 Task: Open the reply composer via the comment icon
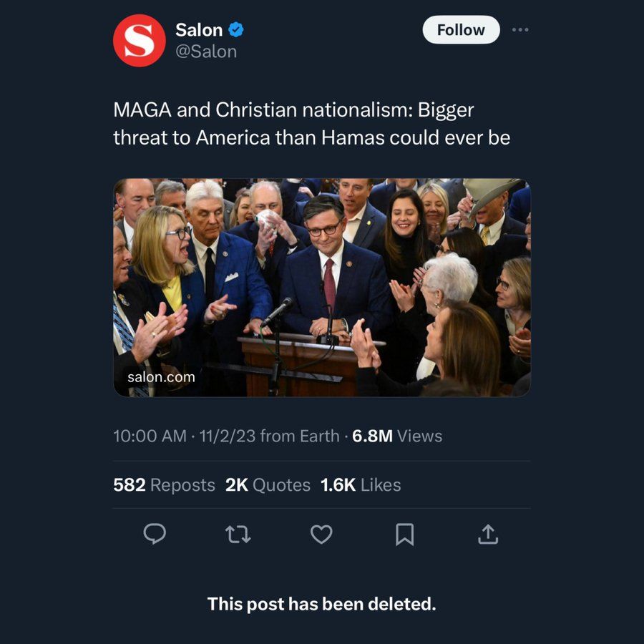[x=155, y=535]
